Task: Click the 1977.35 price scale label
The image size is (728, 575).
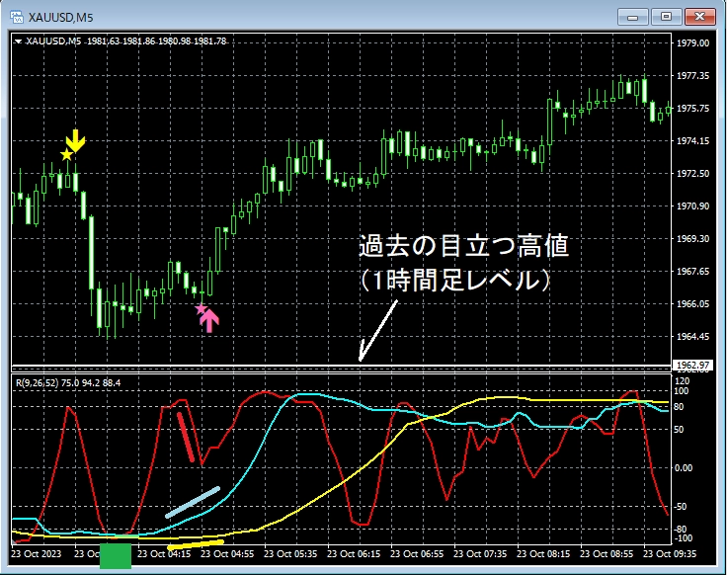Action: pyautogui.click(x=692, y=76)
